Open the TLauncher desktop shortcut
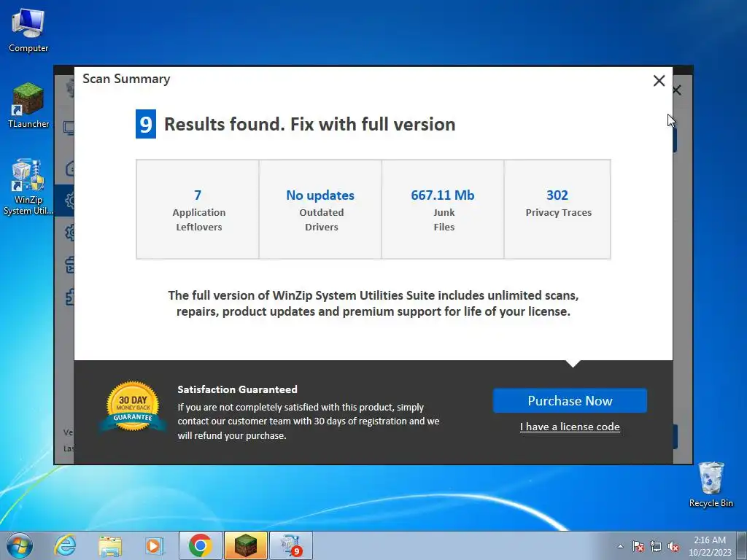Viewport: 747px width, 560px height. coord(28,106)
